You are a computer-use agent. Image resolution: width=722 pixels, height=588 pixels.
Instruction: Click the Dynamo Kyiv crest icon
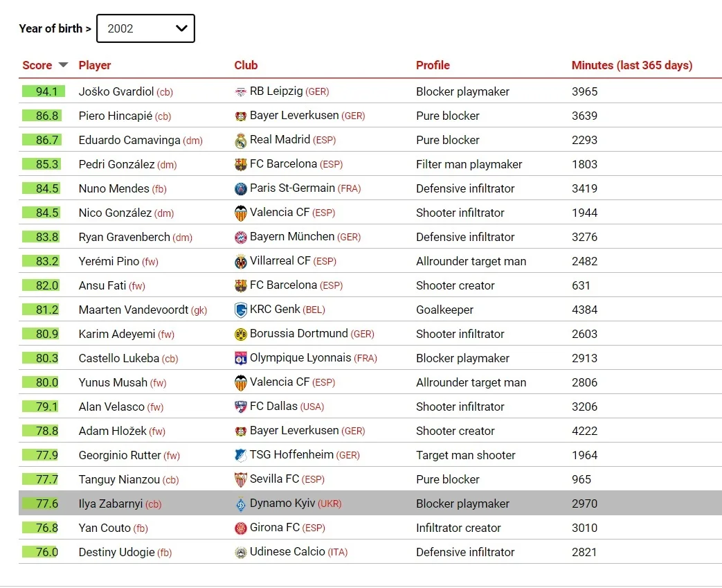pos(241,504)
